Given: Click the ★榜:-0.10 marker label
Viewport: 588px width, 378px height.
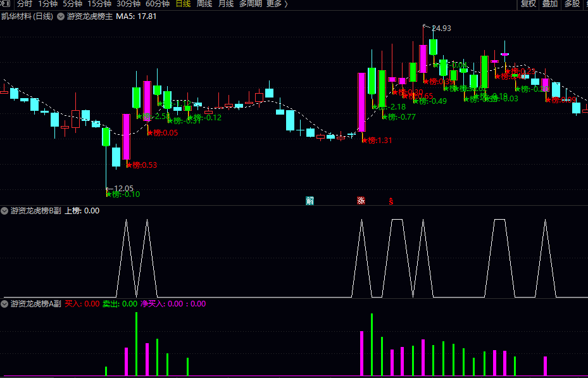Looking at the screenshot, I should click(123, 194).
